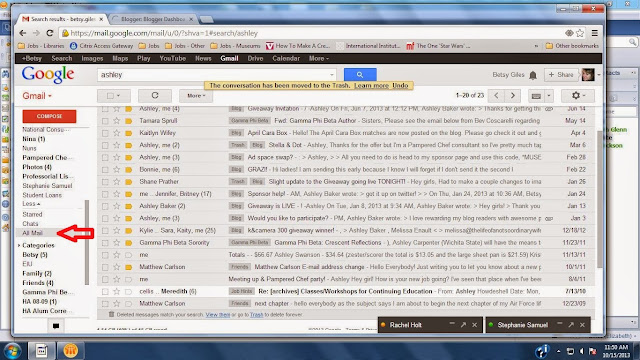The image size is (640, 360).
Task: Open +Betsy in the Google bar
Action: coord(31,58)
